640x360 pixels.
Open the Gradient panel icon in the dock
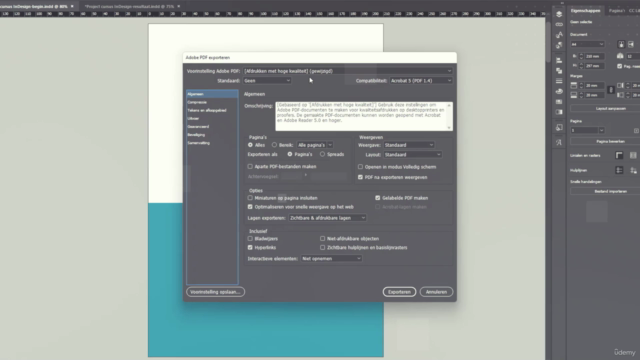(559, 112)
